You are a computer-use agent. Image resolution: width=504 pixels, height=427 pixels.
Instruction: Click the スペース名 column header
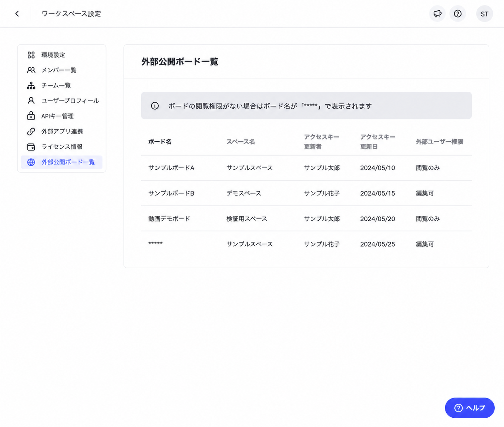(x=241, y=142)
